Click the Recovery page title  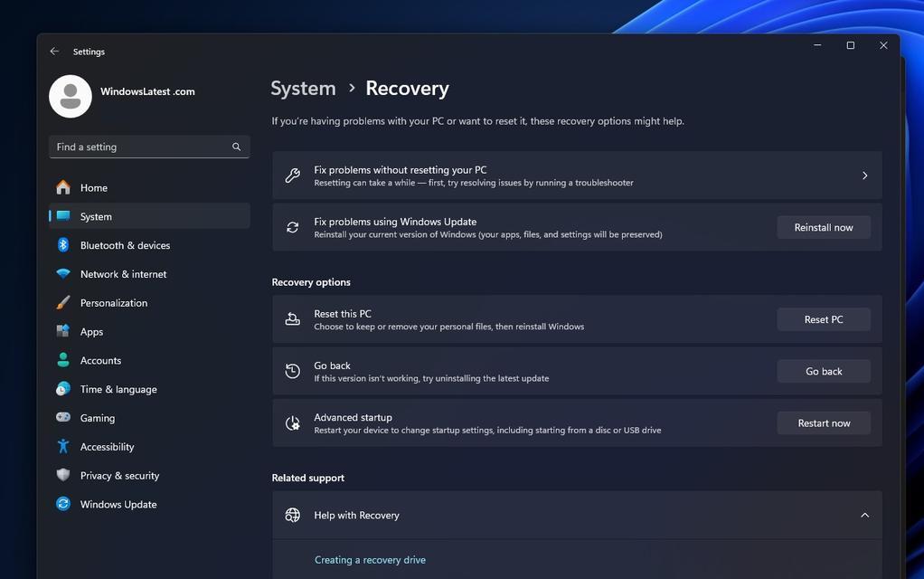(x=407, y=89)
